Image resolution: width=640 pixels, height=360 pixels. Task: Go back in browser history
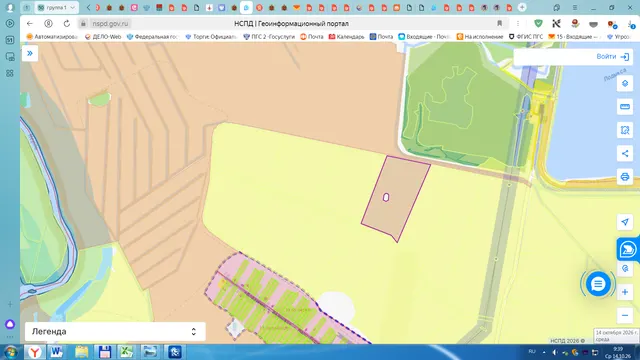click(x=29, y=24)
